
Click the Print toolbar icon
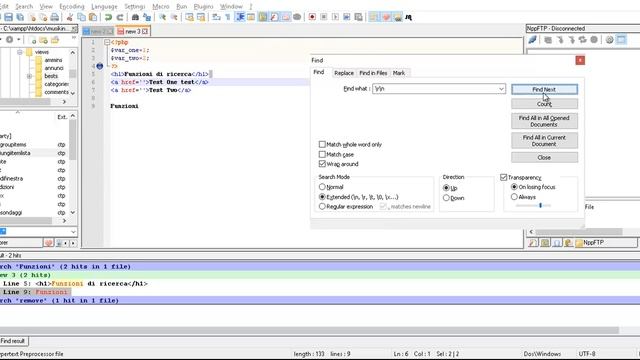[x=54, y=17]
